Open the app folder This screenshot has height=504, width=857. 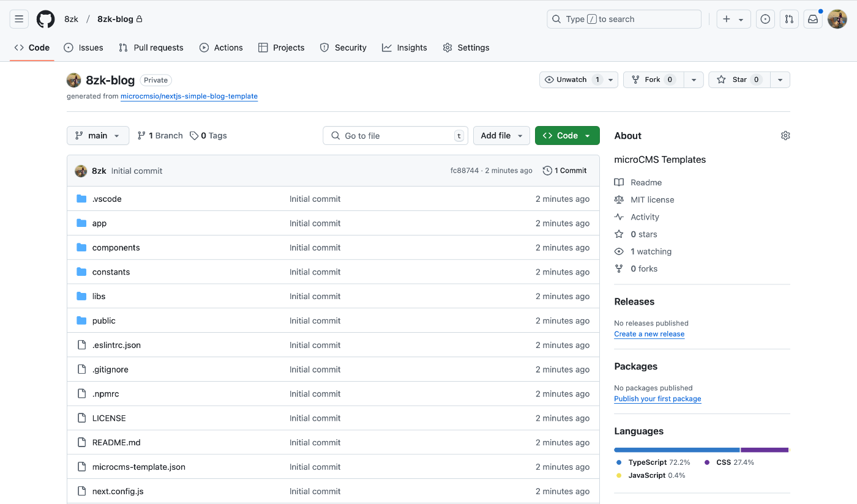pyautogui.click(x=99, y=223)
